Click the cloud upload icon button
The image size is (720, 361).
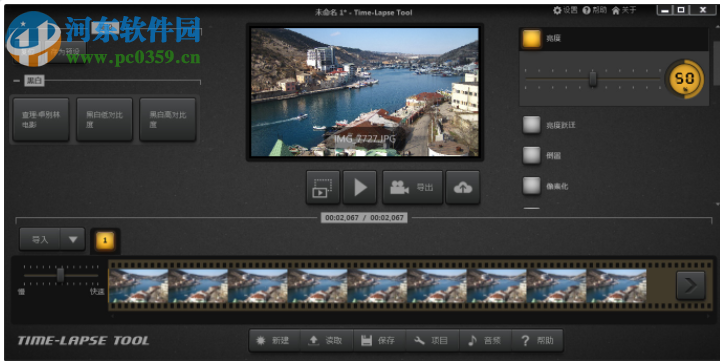click(x=463, y=187)
